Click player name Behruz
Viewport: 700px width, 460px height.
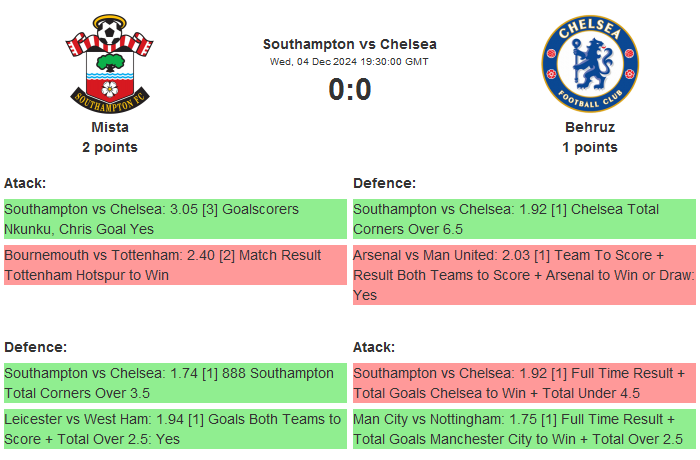click(x=589, y=127)
